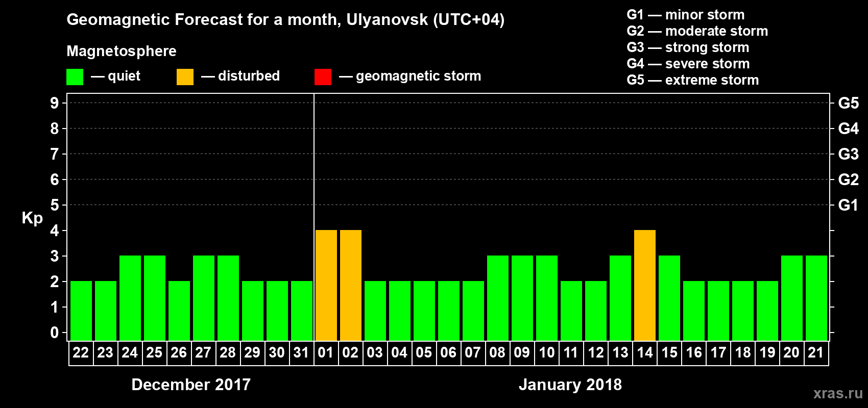Click the December 2017 month label
Image resolution: width=868 pixels, height=408 pixels.
point(191,385)
